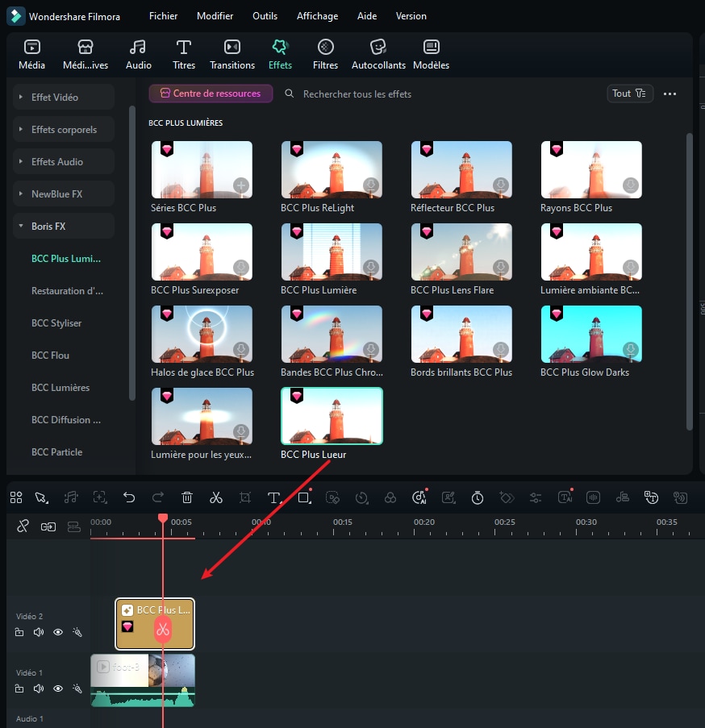Expand the NewBlue FX category
The width and height of the screenshot is (705, 728).
pyautogui.click(x=64, y=194)
